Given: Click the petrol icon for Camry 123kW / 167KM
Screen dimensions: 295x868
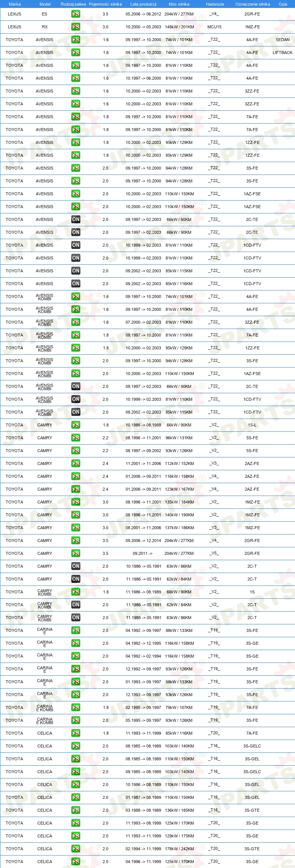Looking at the screenshot, I should 76,489.
